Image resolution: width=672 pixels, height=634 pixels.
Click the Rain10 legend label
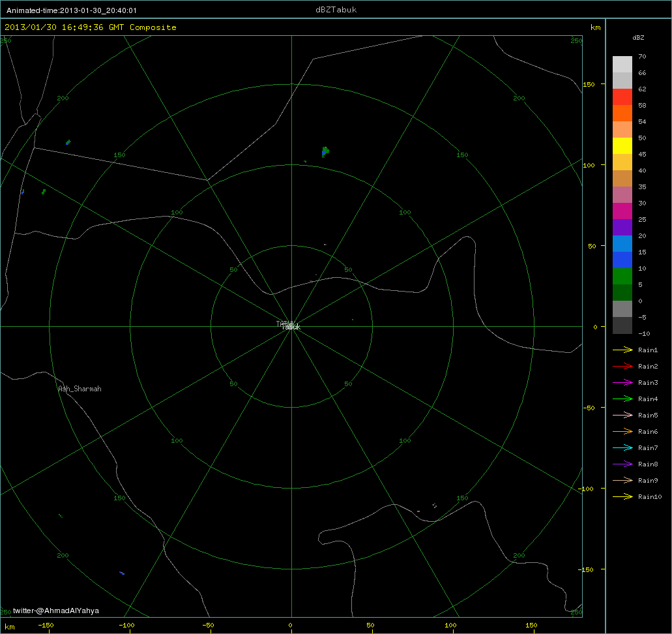pos(650,497)
